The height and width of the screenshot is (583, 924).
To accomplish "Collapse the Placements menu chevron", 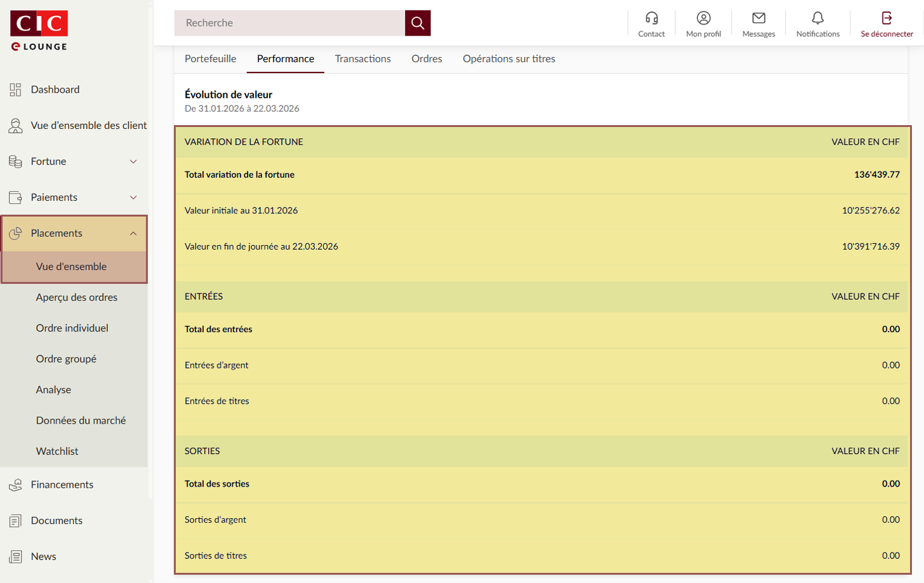I will click(x=133, y=234).
